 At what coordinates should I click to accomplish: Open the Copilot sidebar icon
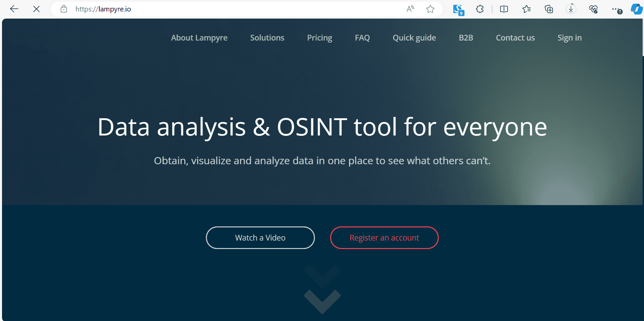click(x=637, y=9)
